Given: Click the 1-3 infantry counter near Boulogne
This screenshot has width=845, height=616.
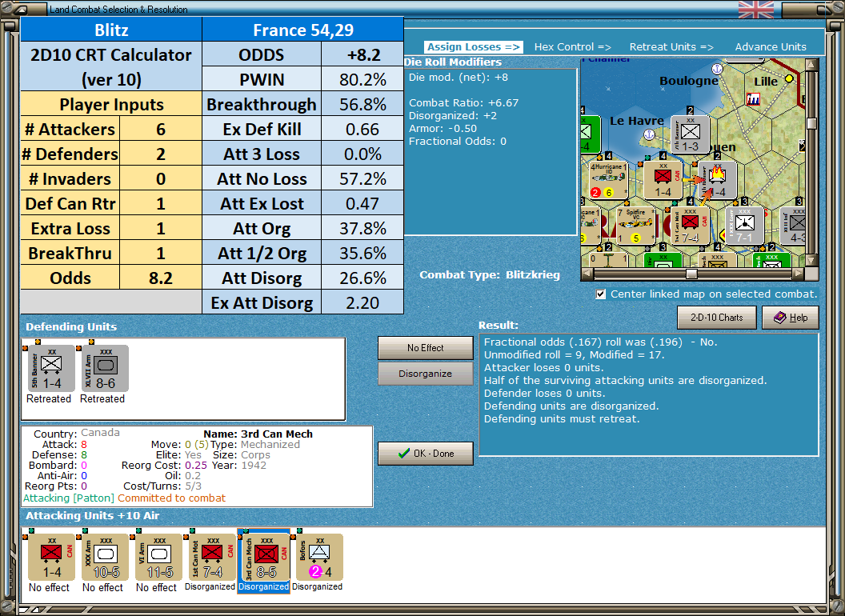Looking at the screenshot, I should pos(691,134).
